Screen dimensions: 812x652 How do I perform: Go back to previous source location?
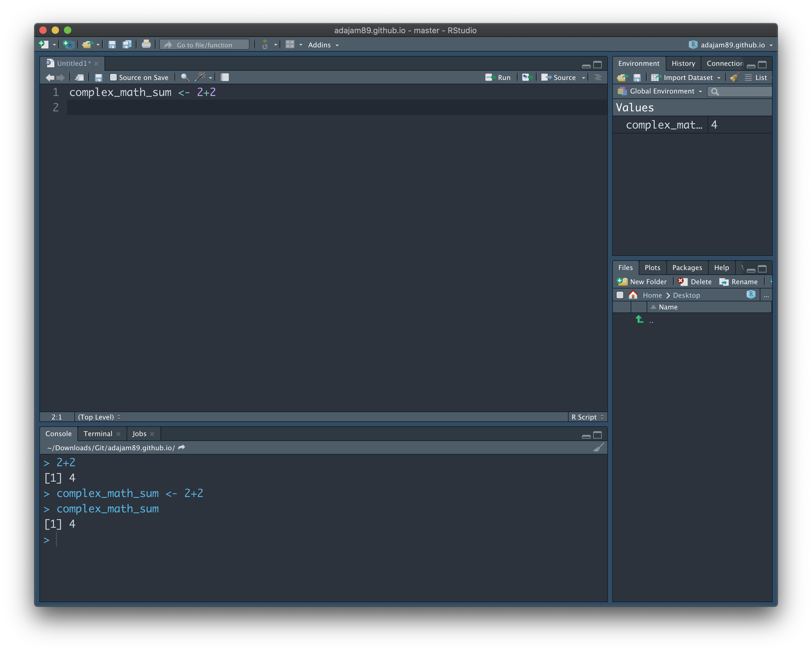50,78
